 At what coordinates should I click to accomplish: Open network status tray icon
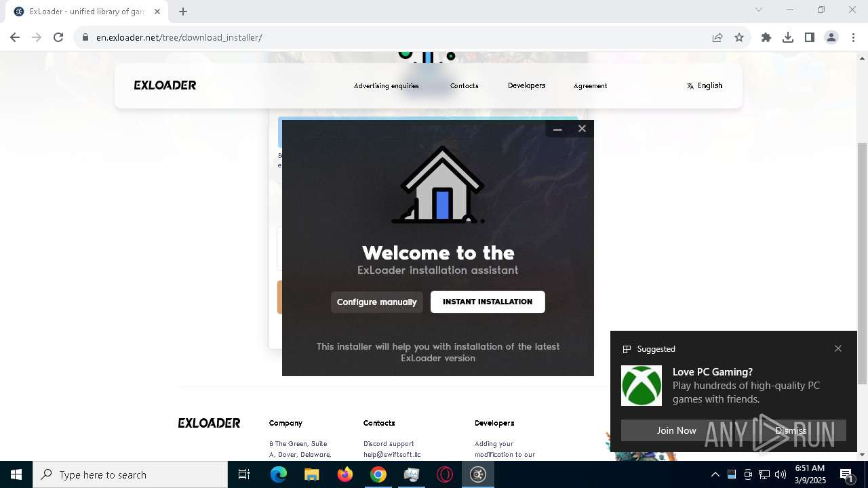764,474
